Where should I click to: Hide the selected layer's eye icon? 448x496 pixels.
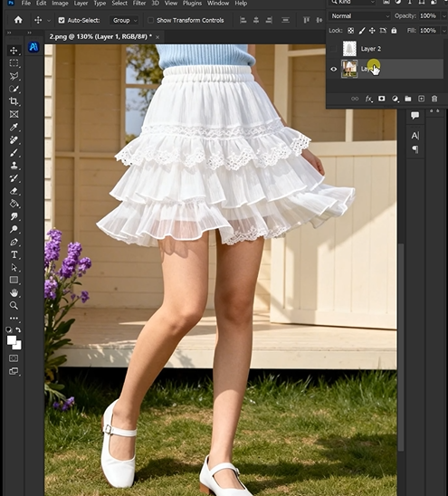(333, 69)
